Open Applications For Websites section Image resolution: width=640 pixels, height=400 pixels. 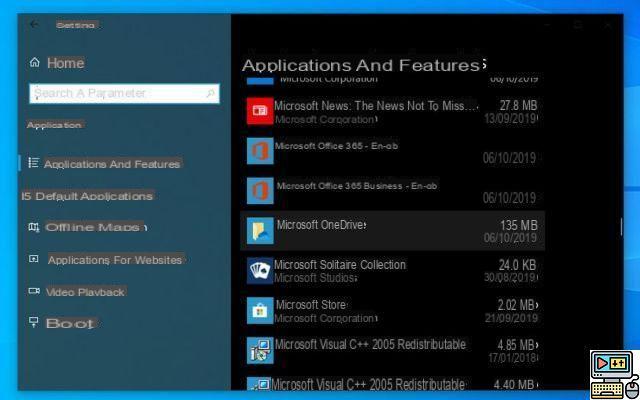pos(107,260)
